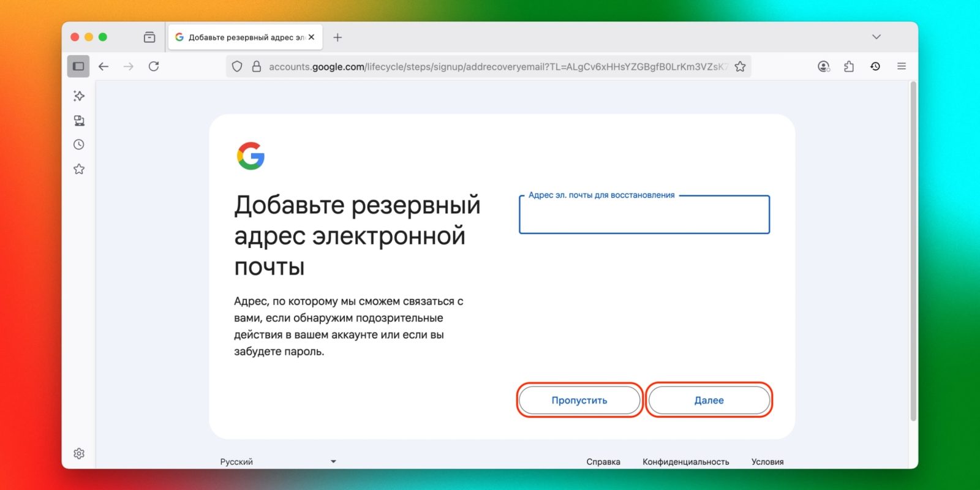
Task: Focus the recovery email address field
Action: (644, 214)
